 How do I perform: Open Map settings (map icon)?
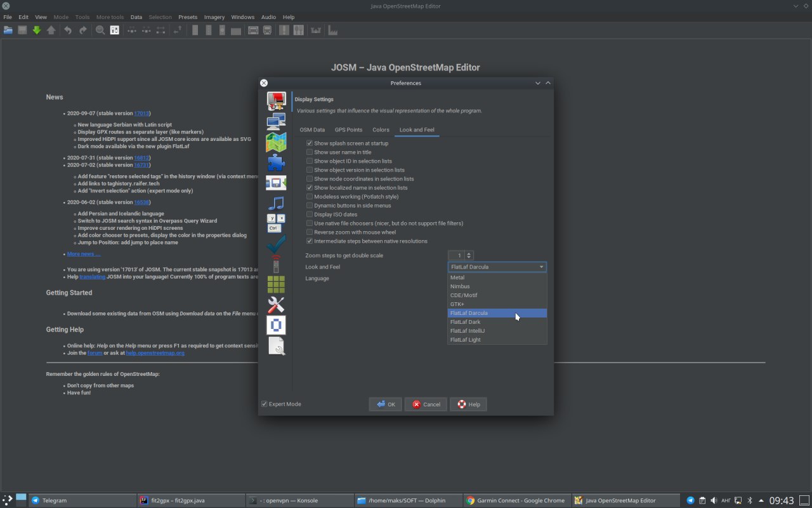[x=276, y=142]
